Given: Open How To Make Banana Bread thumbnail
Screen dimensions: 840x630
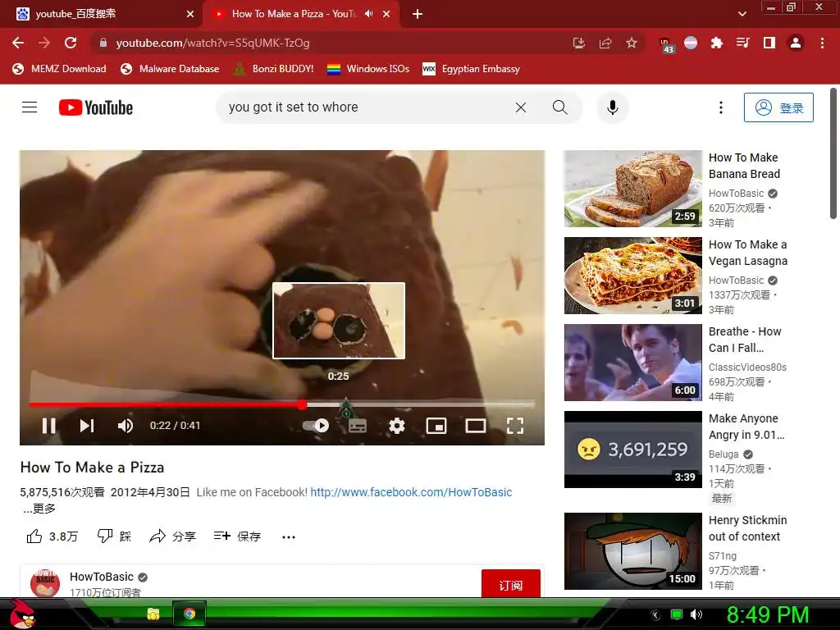Looking at the screenshot, I should [632, 189].
